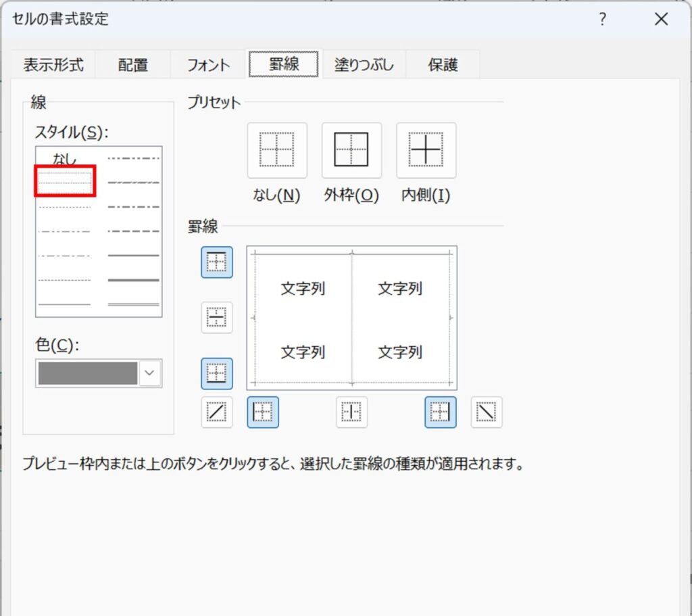Select なし in the line style list
This screenshot has width=692, height=616.
click(x=64, y=158)
